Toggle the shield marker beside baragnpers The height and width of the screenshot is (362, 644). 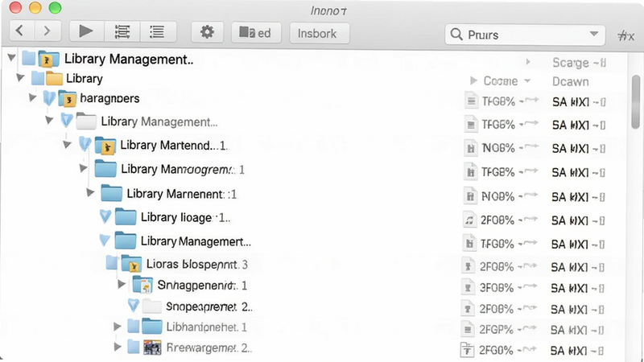point(49,97)
